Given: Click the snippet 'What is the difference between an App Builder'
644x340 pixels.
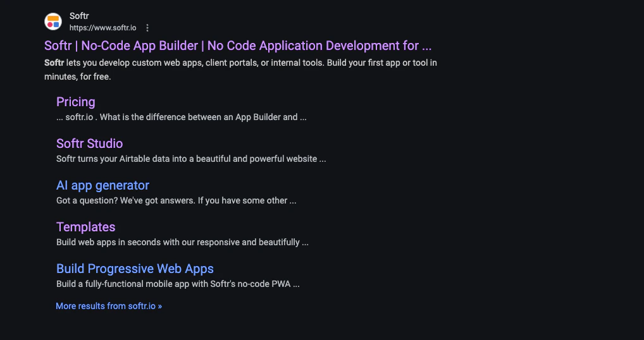Looking at the screenshot, I should pos(182,118).
